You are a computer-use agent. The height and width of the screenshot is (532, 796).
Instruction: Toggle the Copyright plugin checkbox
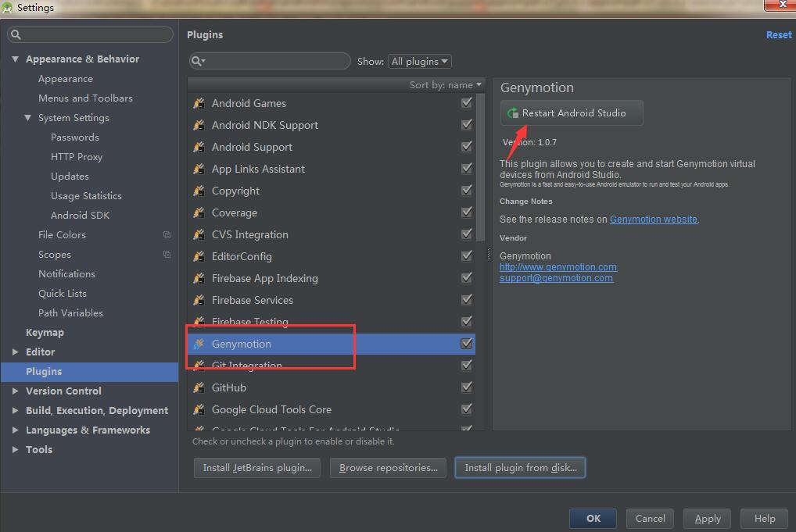point(467,190)
